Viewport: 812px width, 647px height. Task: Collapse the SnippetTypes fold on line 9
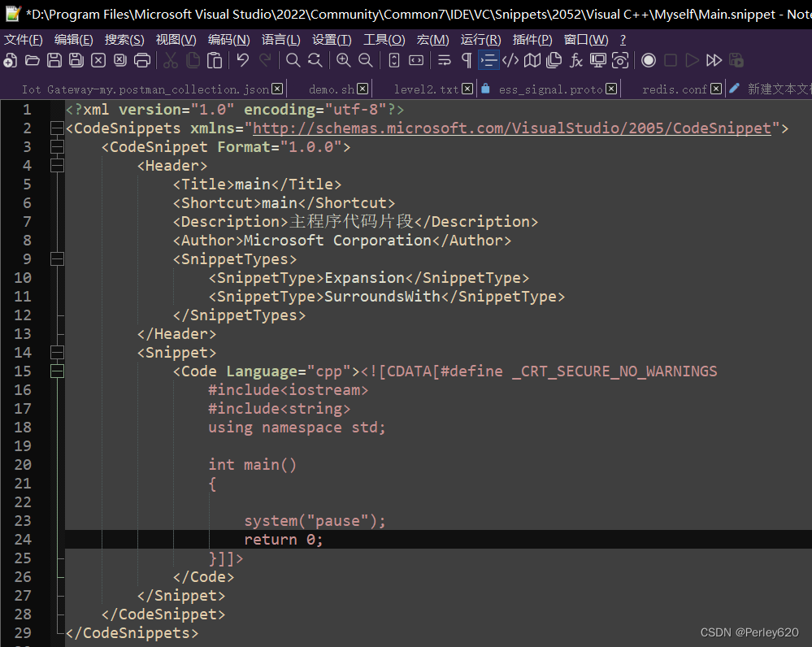tap(57, 259)
